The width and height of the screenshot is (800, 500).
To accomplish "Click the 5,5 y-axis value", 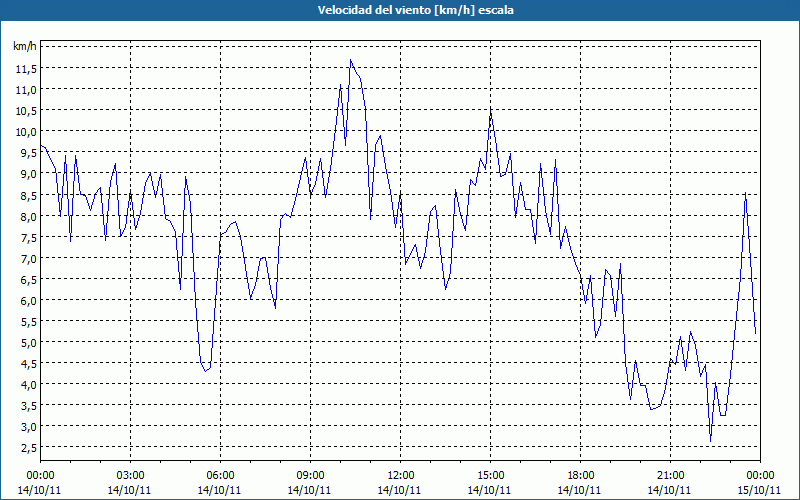I will 28,322.
